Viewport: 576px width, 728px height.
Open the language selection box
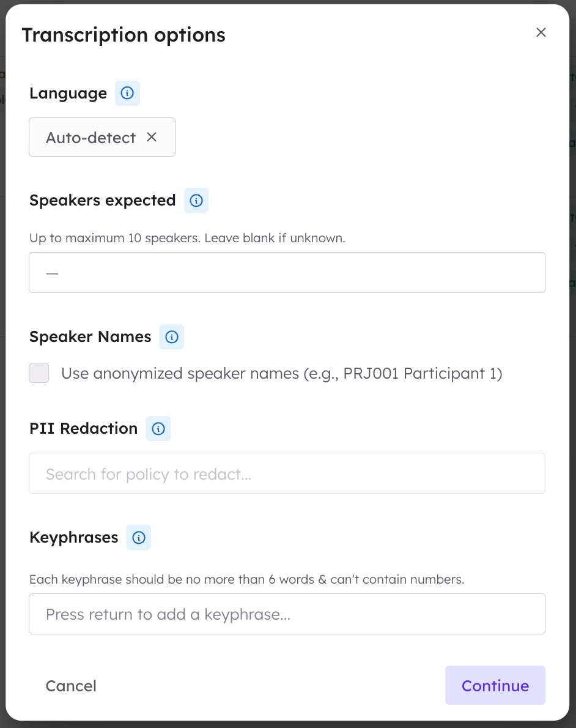pos(102,137)
